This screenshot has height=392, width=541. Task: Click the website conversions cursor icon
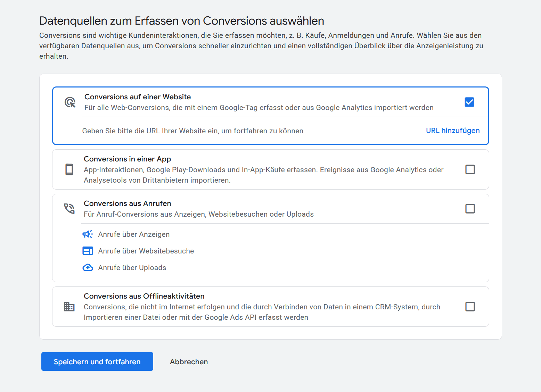pyautogui.click(x=70, y=102)
